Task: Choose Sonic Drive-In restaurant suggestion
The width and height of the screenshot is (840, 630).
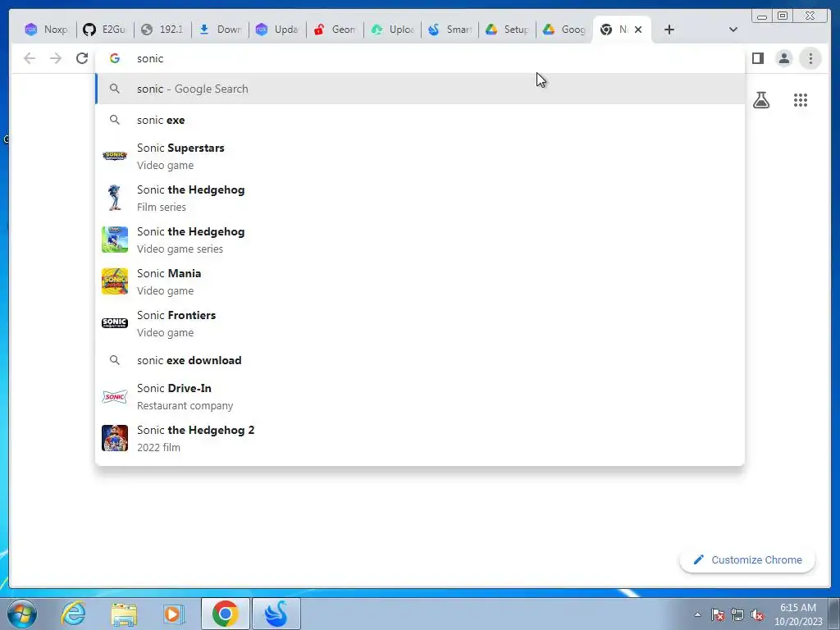Action: (420, 396)
